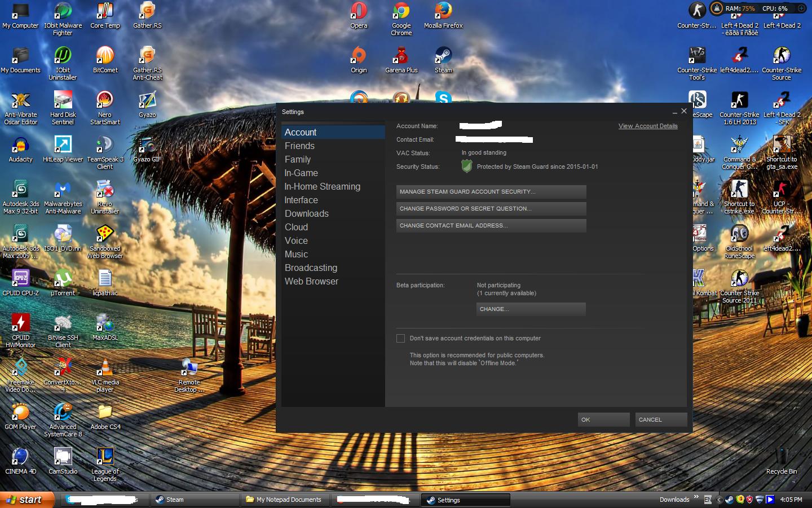Select the Adobe CS4 folder icon

tap(105, 417)
